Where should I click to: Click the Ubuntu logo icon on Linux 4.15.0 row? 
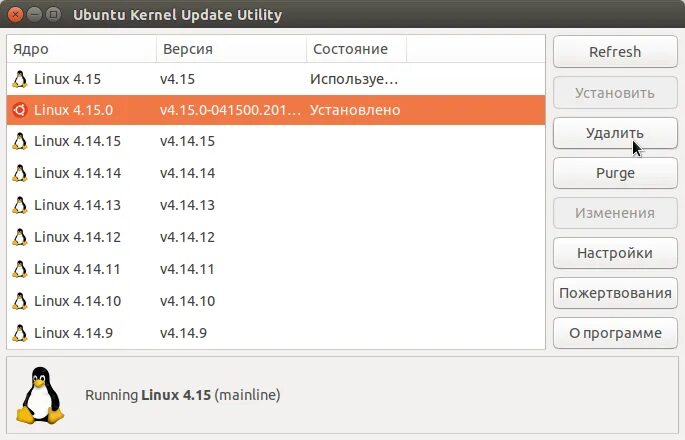click(20, 110)
